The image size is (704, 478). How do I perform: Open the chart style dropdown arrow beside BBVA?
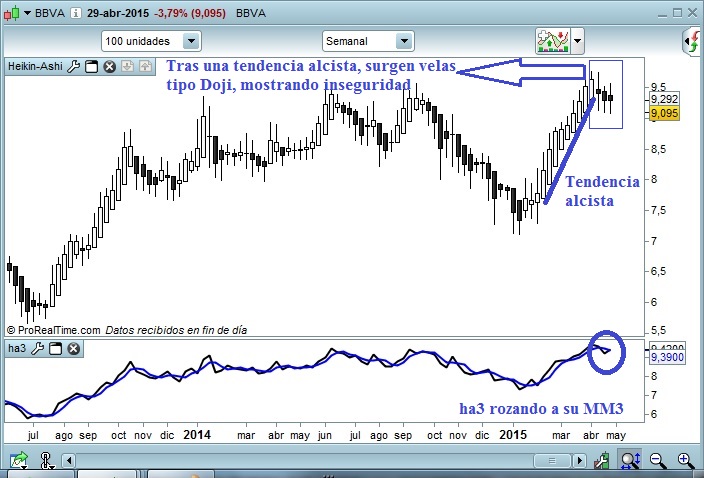[27, 13]
